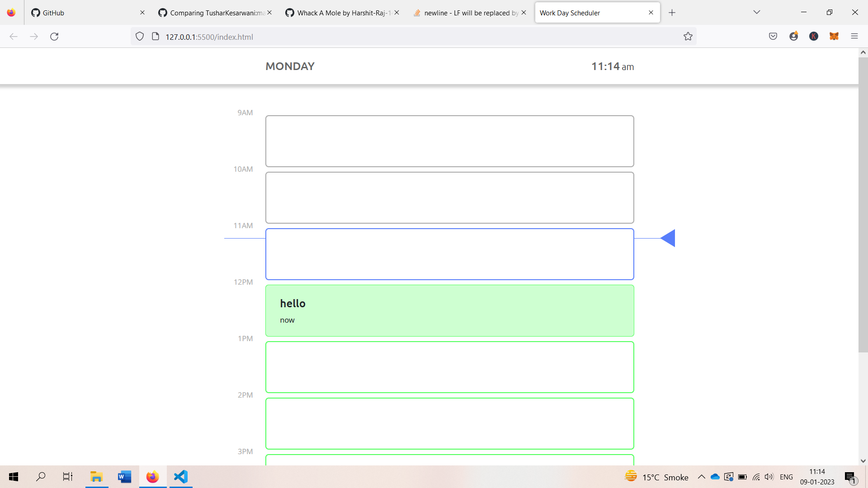Close the Whack A Mole tab
The width and height of the screenshot is (868, 488).
pos(396,13)
